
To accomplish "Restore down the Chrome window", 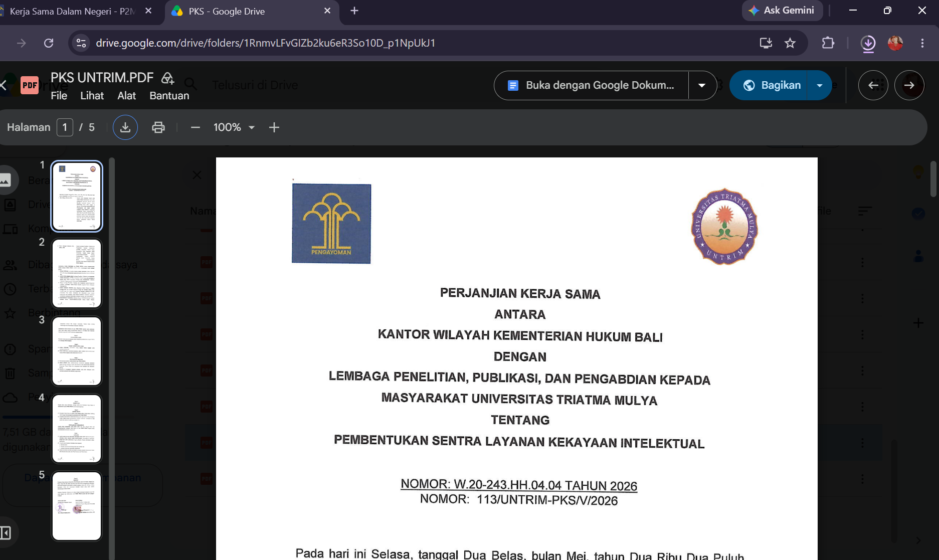I will (887, 11).
